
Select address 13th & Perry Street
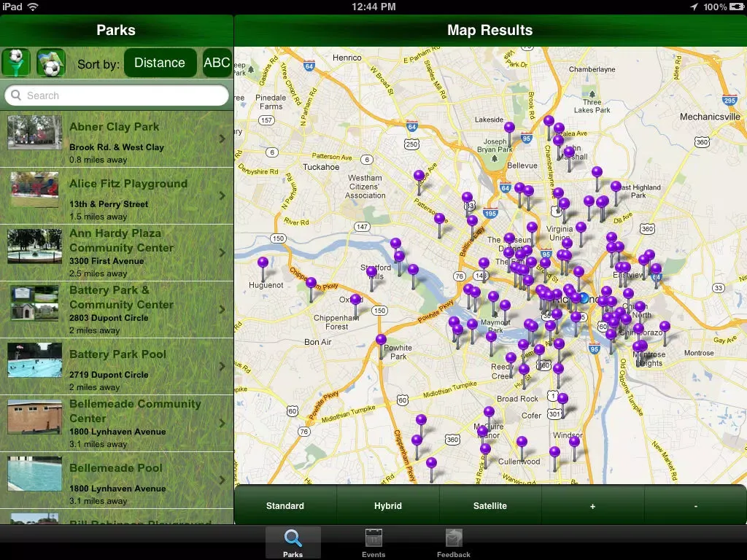click(x=109, y=204)
